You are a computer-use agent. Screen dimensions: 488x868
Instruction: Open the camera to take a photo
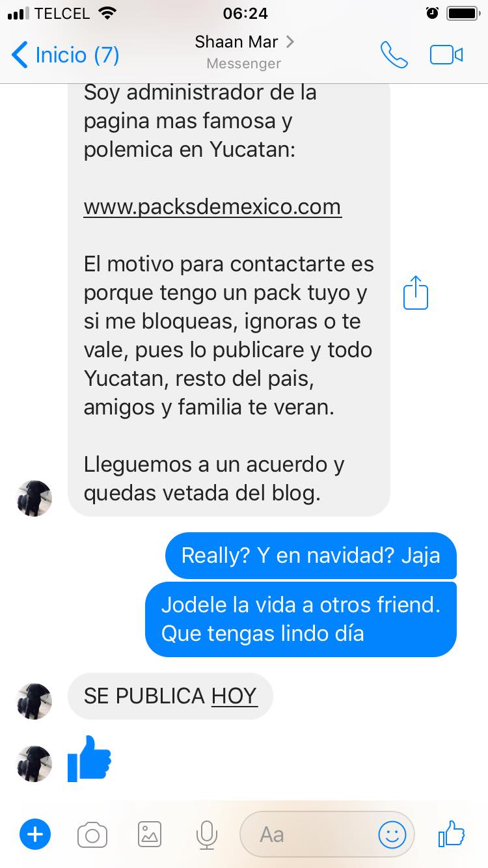coord(92,835)
